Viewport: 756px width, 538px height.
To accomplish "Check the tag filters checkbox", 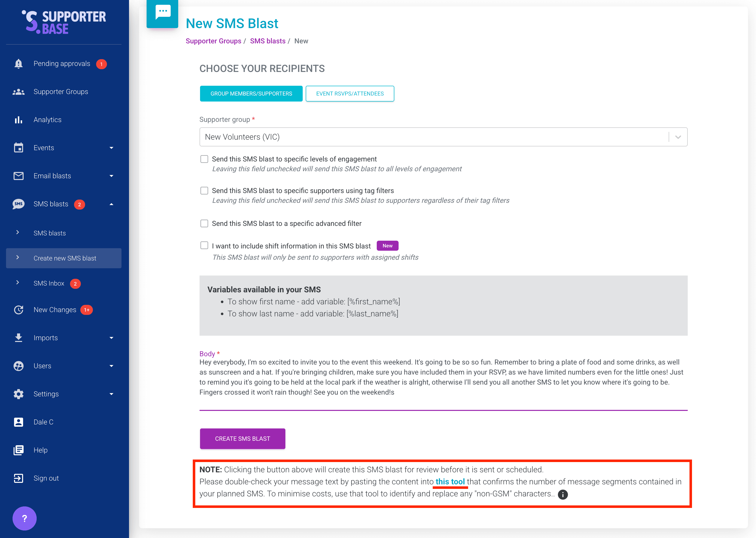I will (x=204, y=191).
